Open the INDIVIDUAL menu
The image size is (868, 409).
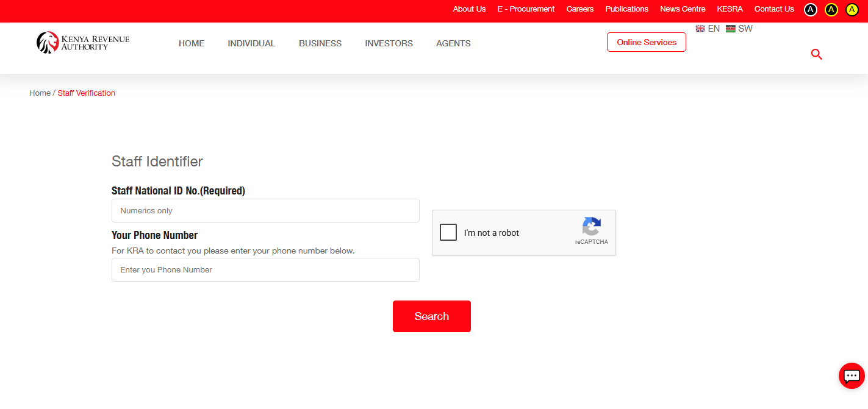(x=251, y=43)
